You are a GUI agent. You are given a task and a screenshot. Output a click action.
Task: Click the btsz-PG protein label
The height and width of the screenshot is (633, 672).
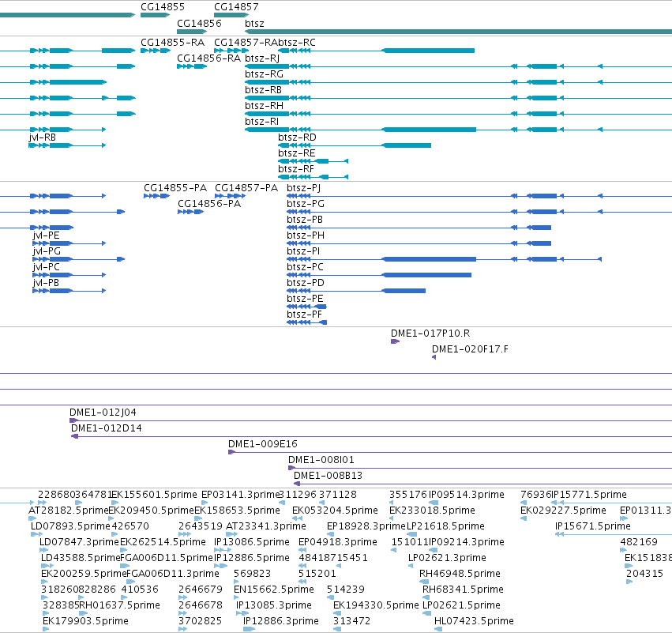pos(306,204)
